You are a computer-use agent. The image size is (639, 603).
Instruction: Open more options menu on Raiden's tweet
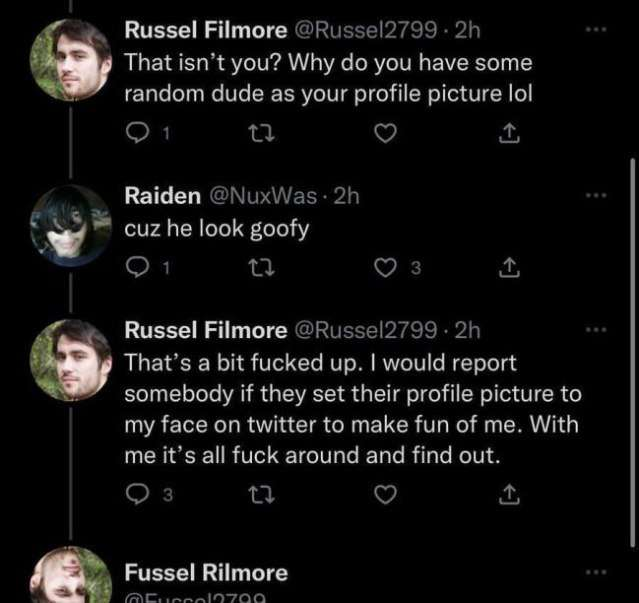tap(597, 196)
